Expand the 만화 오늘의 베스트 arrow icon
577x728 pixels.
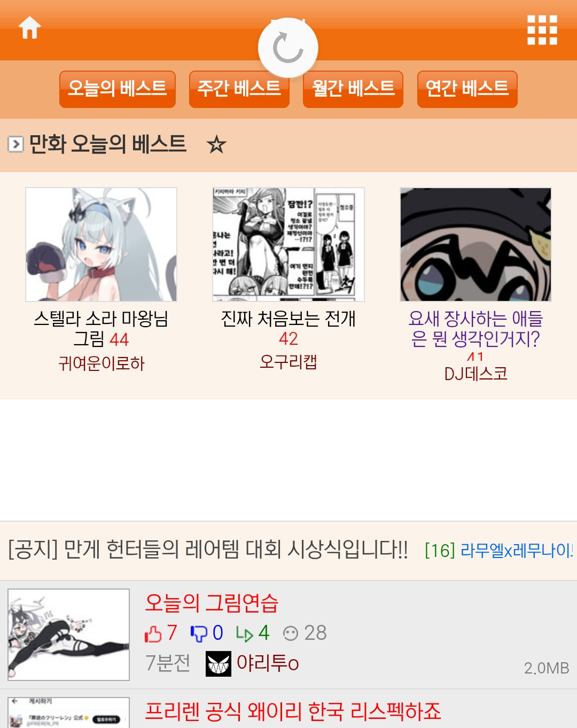[x=15, y=144]
